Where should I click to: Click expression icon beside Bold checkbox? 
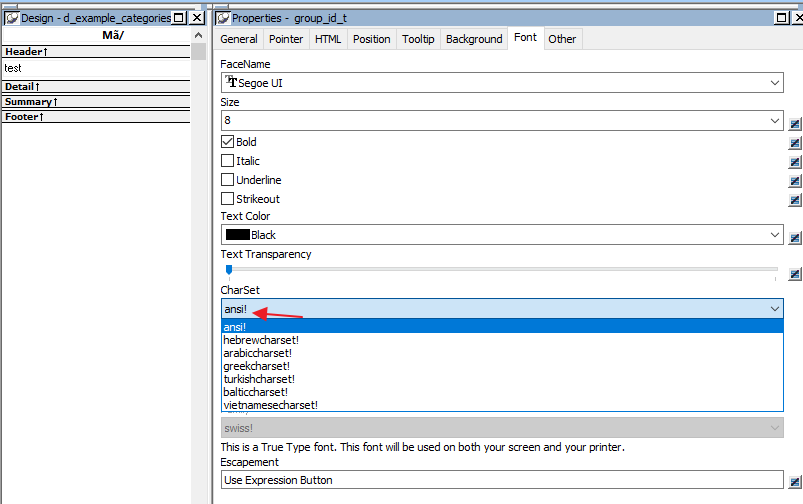tap(795, 143)
